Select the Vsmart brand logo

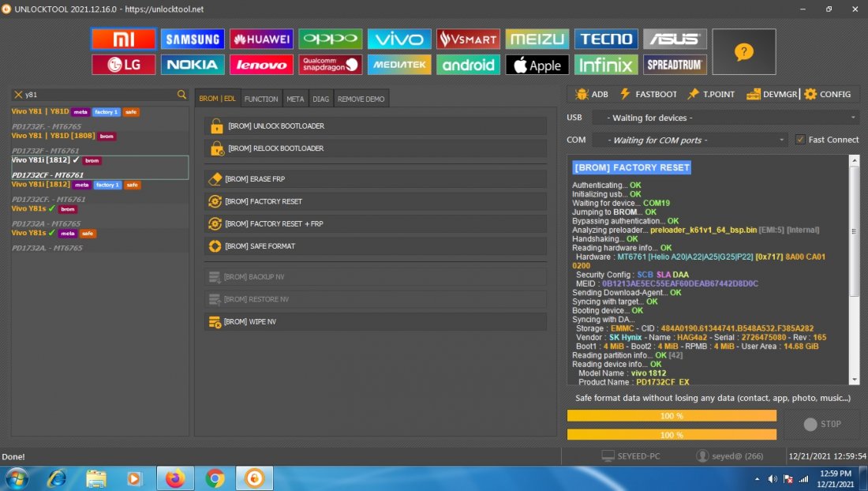pyautogui.click(x=468, y=39)
